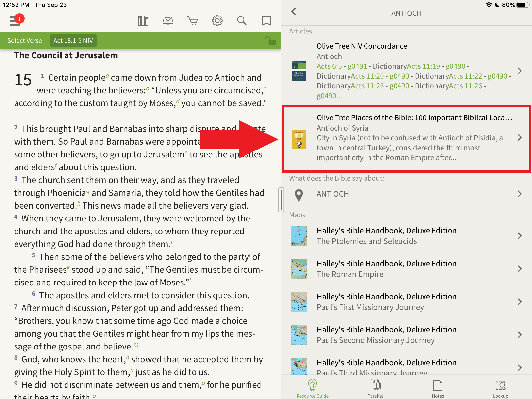Viewport: 532px width, 399px height.
Task: Tap the Ptolemies and Seleucids map thumbnail
Action: click(299, 236)
